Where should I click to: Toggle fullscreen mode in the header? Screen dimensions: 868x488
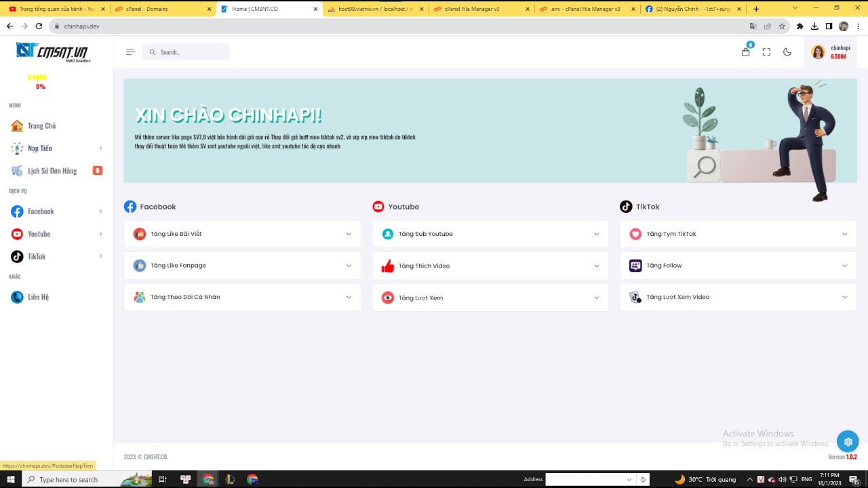[x=766, y=52]
